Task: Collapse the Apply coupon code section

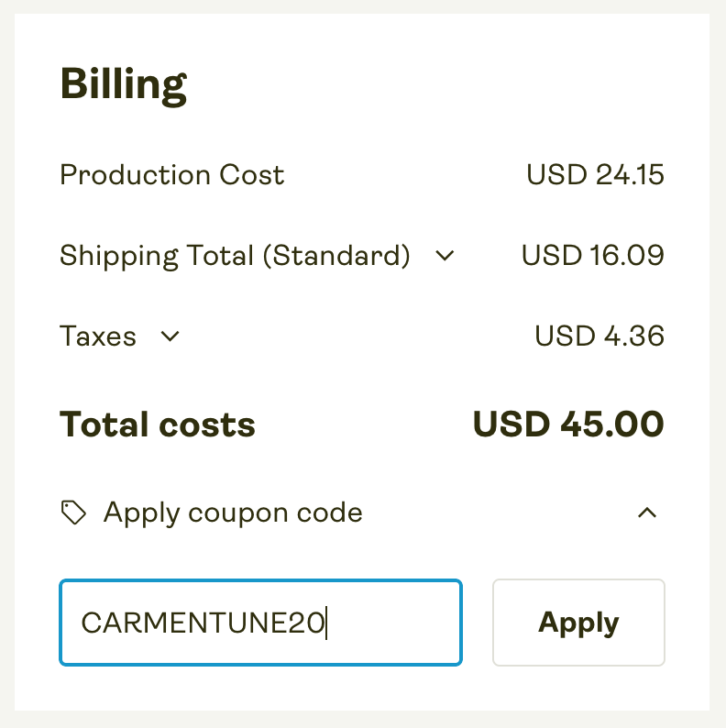Action: (x=647, y=513)
